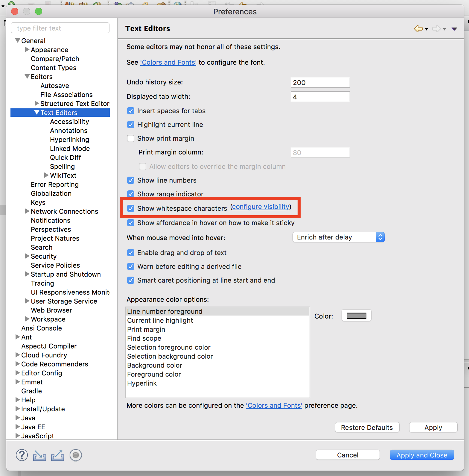469x476 pixels.
Task: Enable Show print margin
Action: point(131,138)
